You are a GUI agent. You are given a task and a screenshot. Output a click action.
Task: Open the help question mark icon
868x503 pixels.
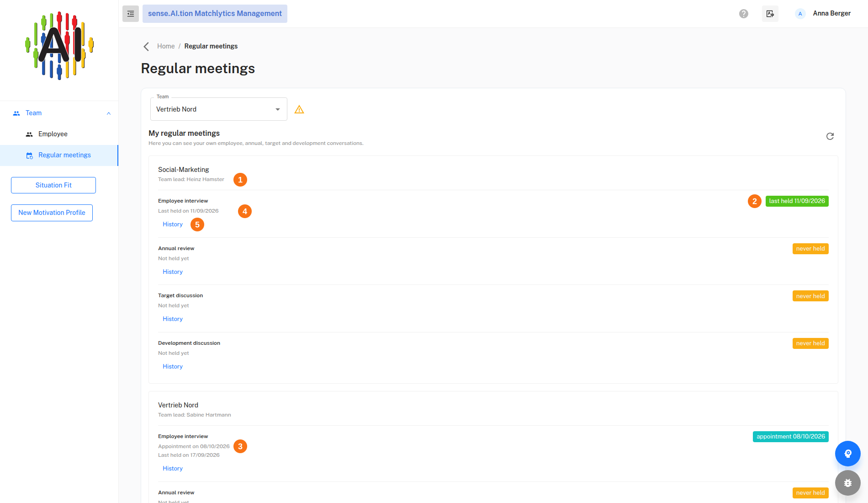click(x=744, y=14)
